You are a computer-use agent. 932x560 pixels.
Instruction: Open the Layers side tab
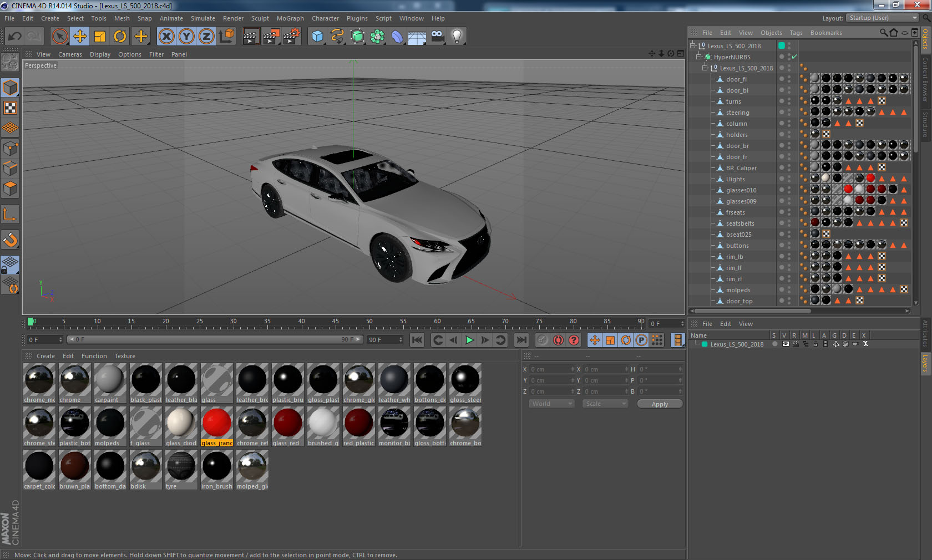925,363
